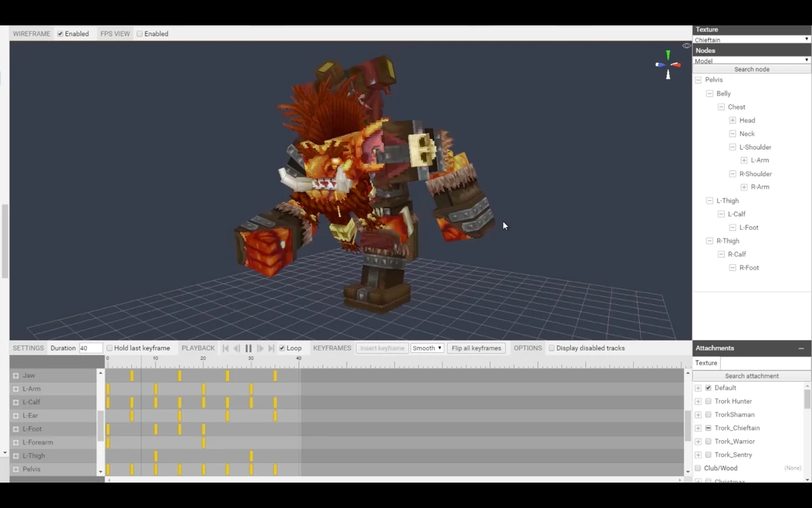This screenshot has width=812, height=508.
Task: Skip to the first frame
Action: [225, 347]
